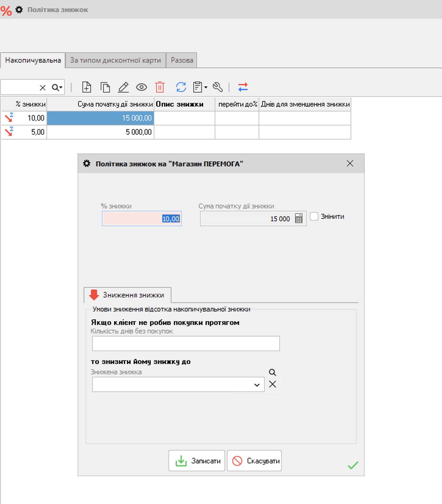Viewport: 442px width, 504px height.
Task: Enable the Змінити checkbox
Action: (x=314, y=216)
